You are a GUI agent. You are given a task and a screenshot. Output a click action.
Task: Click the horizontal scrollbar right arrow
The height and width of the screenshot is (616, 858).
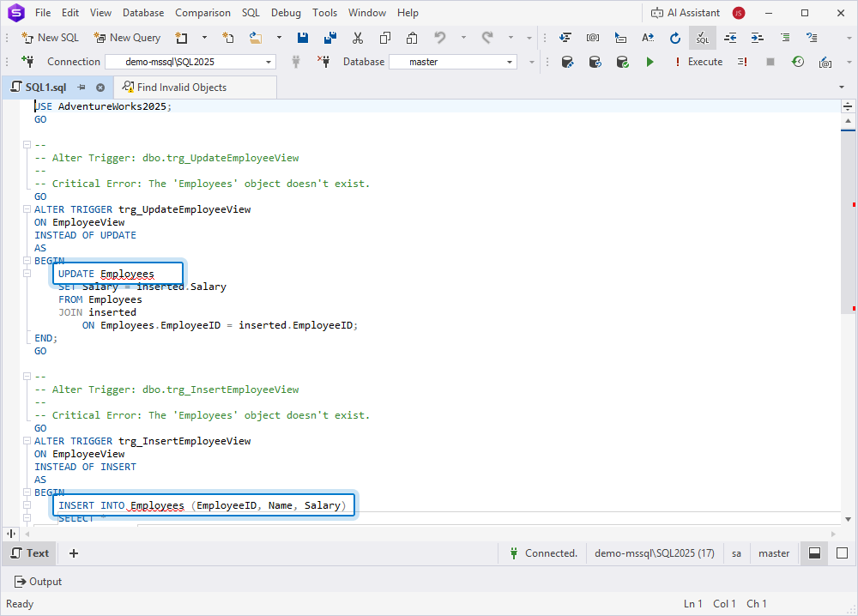click(x=833, y=534)
